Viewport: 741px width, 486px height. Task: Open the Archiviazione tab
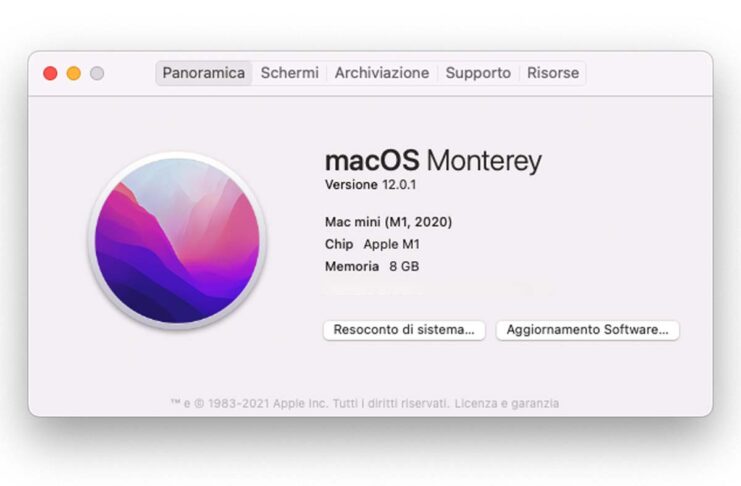point(382,73)
